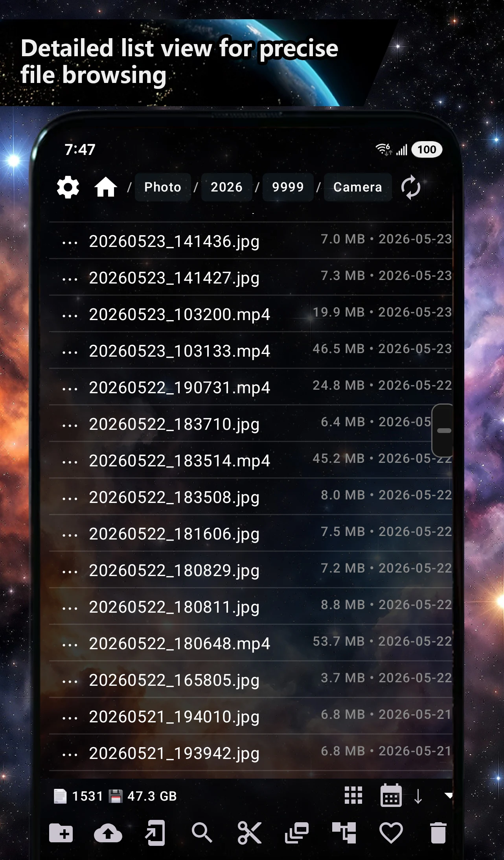Create a new folder with folder-plus icon

click(x=61, y=833)
